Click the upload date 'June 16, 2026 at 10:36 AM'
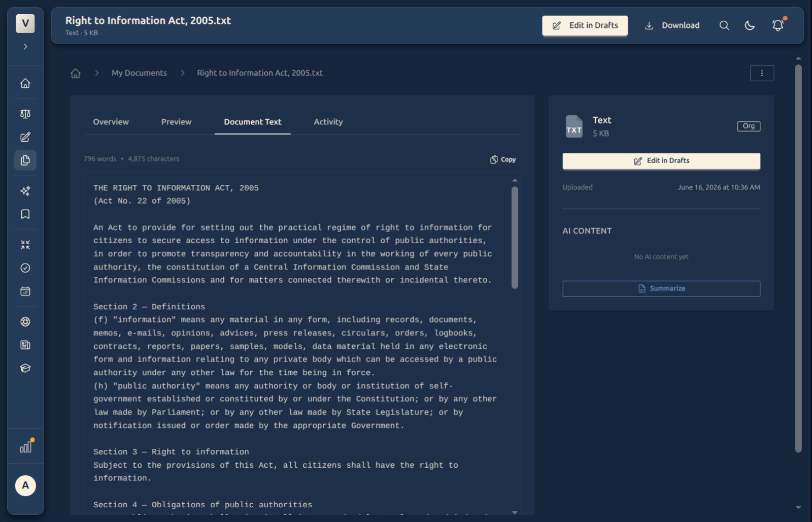This screenshot has width=812, height=522. 719,187
